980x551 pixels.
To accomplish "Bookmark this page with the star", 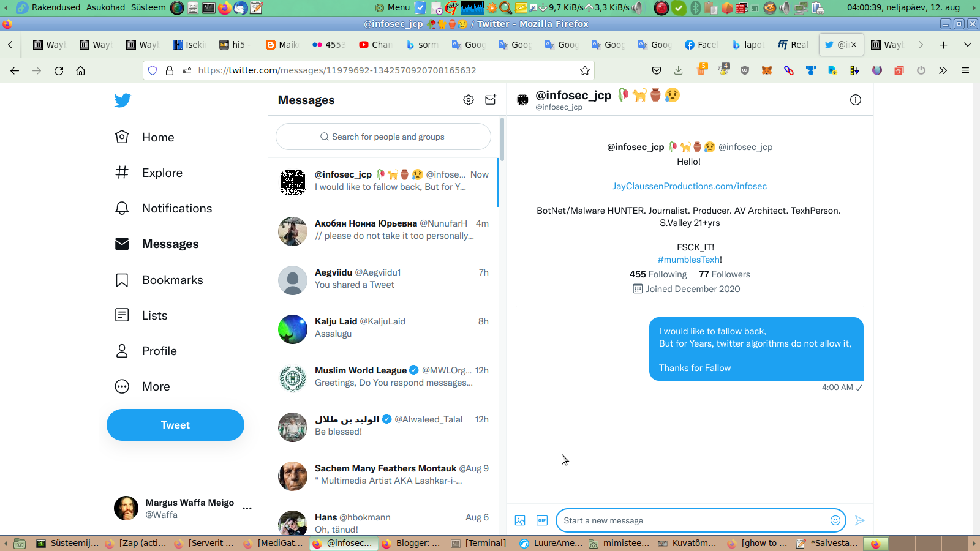I will click(585, 70).
